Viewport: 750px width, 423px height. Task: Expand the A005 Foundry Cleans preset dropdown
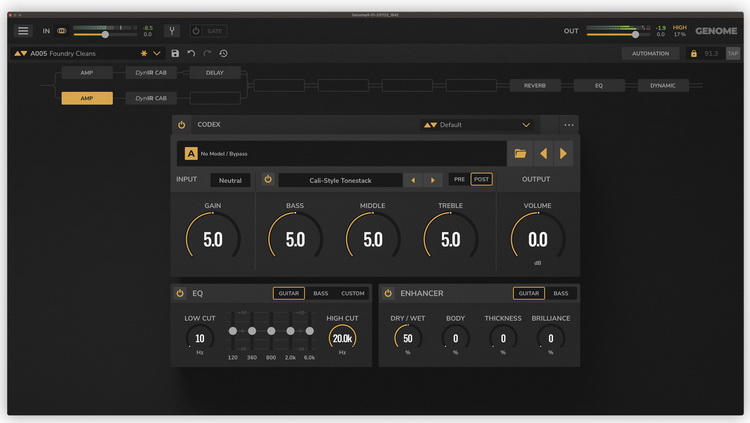(x=156, y=54)
